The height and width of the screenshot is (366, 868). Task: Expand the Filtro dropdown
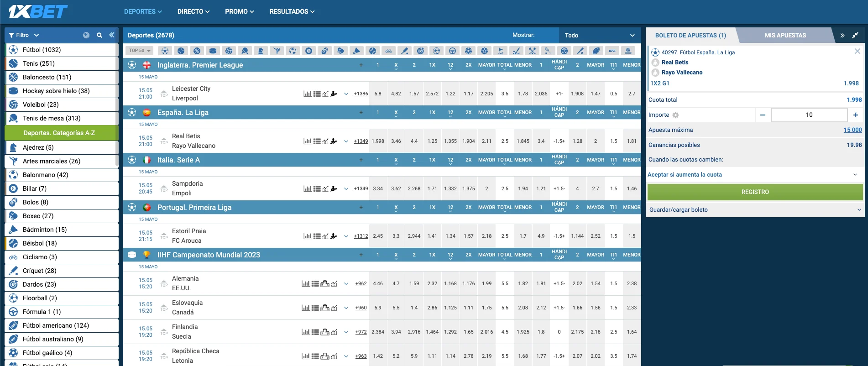coord(24,35)
